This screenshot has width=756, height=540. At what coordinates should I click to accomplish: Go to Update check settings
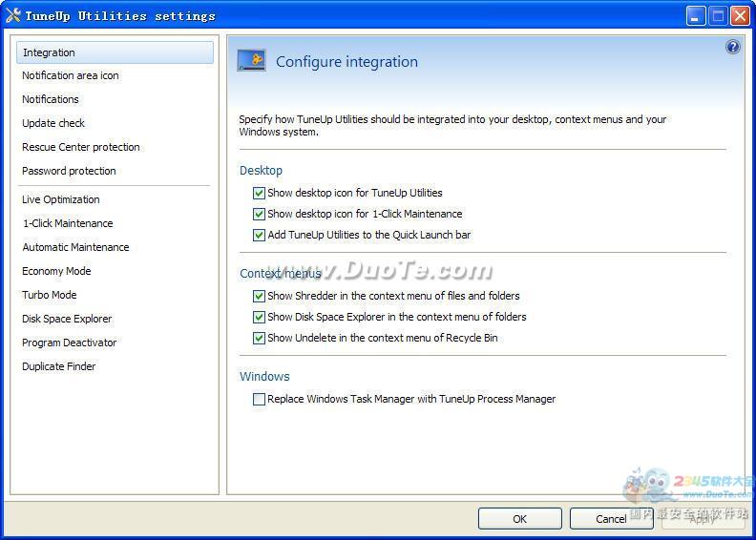point(53,123)
